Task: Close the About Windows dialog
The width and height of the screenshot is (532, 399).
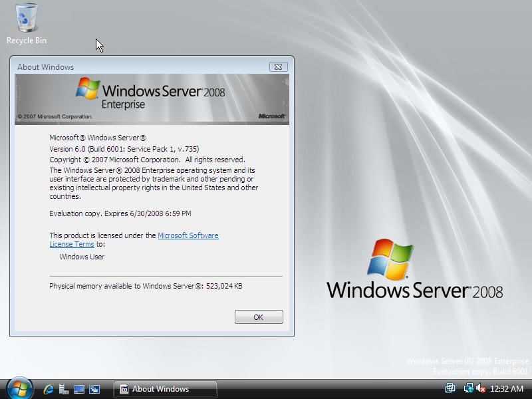Action: [x=278, y=66]
